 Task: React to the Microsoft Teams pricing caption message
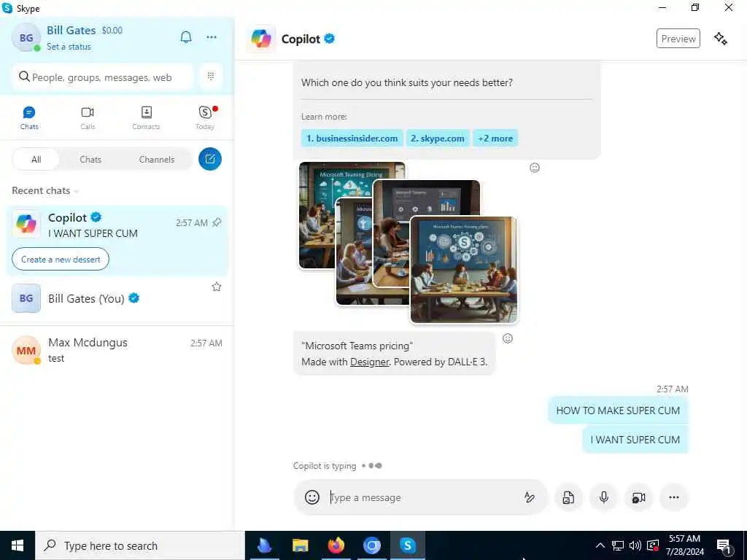point(508,338)
